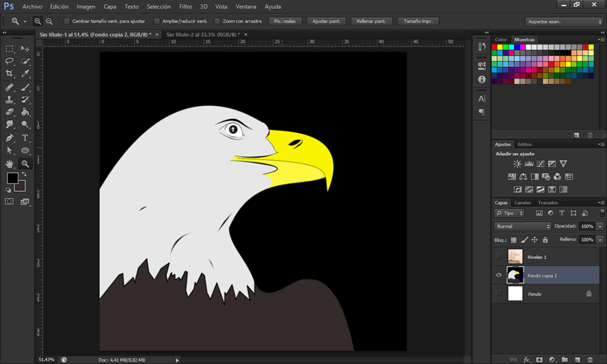The width and height of the screenshot is (607, 364).
Task: Open the Aspectos esen. workspace dropdown
Action: (564, 22)
